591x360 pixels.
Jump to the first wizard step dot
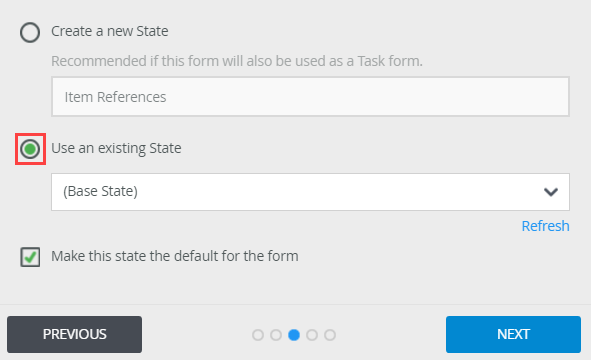tap(258, 335)
